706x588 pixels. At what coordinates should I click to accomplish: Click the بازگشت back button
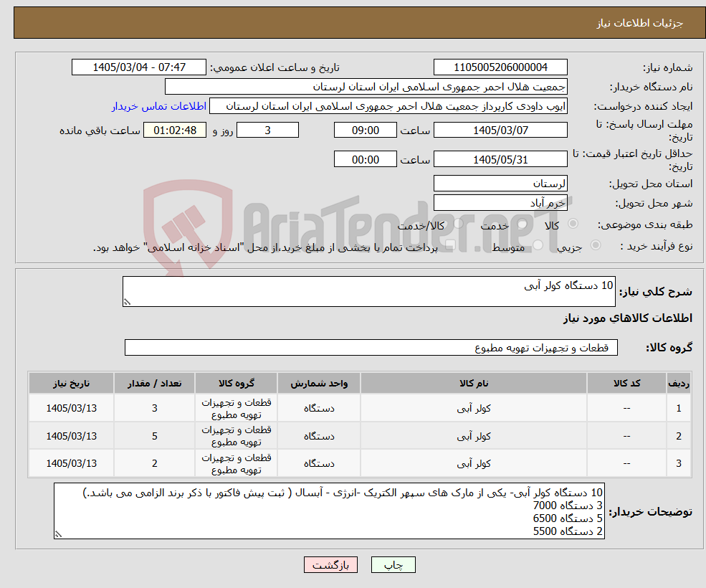pos(330,564)
